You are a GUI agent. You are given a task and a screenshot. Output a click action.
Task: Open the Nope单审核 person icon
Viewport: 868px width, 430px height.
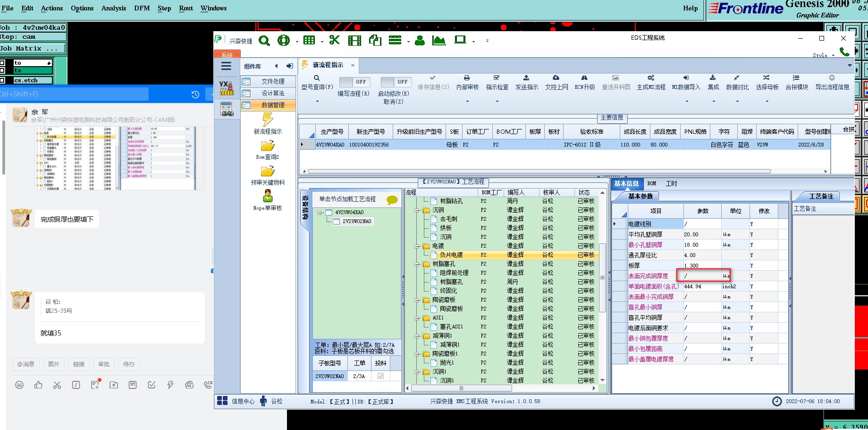268,196
